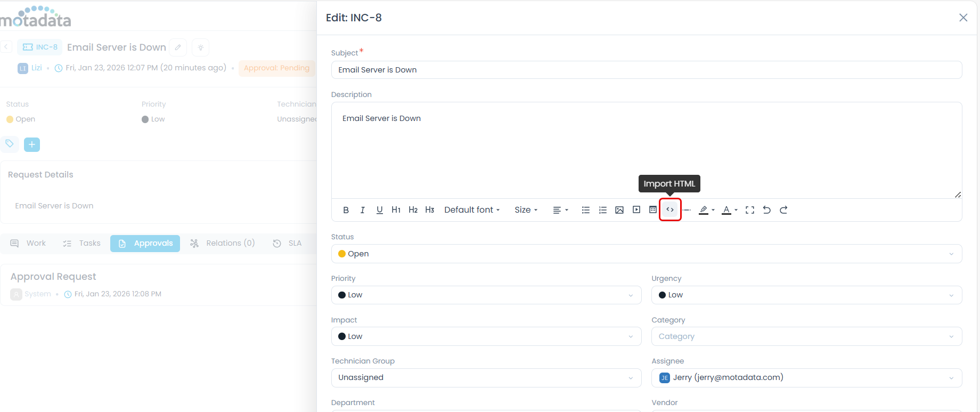Click the blue plus add-tag button
980x412 pixels.
32,144
